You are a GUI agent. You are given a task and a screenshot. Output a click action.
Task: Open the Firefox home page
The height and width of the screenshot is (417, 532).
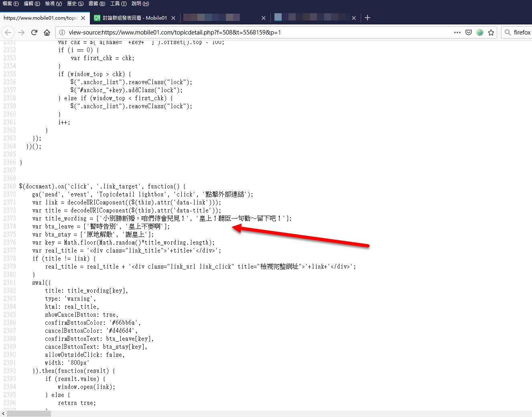47,32
